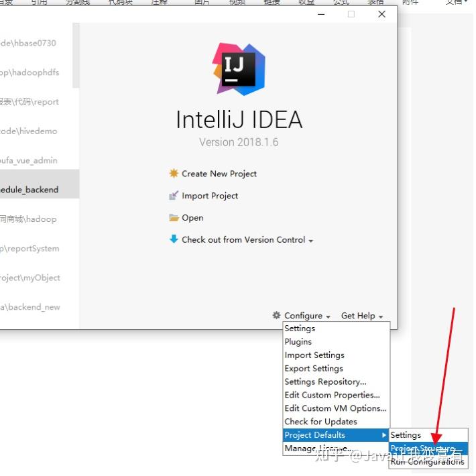Select Settings in the Configure menu
The width and height of the screenshot is (476, 476).
pyautogui.click(x=336, y=329)
